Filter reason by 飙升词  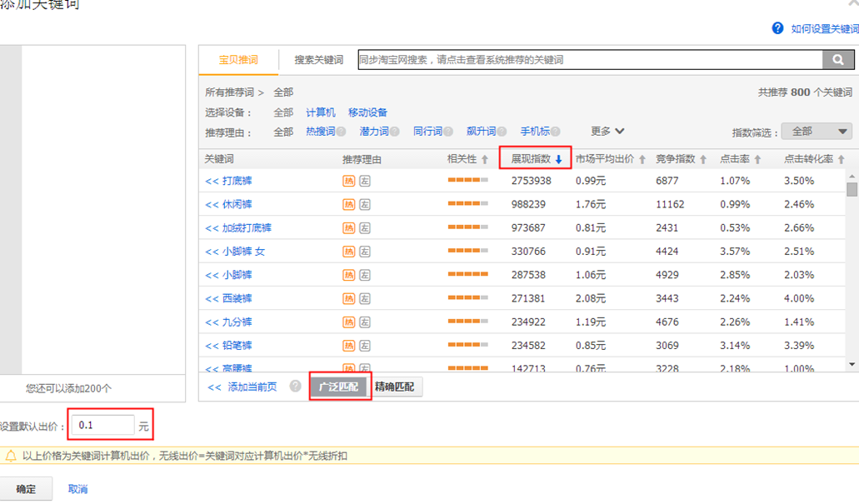coord(481,132)
